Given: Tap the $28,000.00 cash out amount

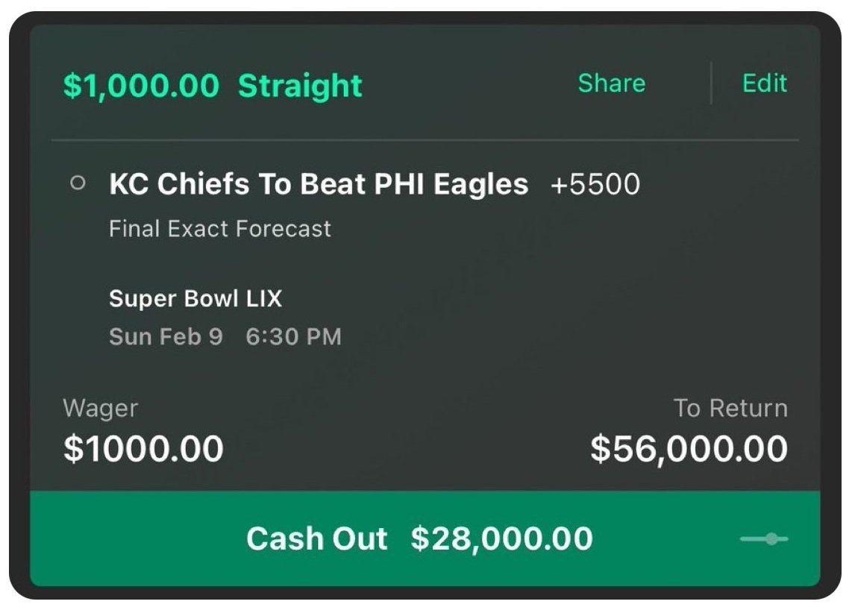Looking at the screenshot, I should coord(501,538).
